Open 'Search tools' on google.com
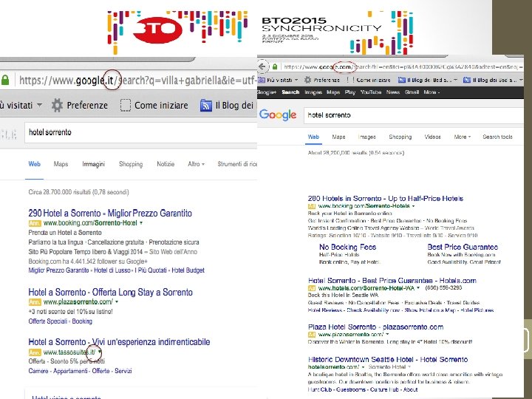The height and width of the screenshot is (399, 532). (x=497, y=137)
